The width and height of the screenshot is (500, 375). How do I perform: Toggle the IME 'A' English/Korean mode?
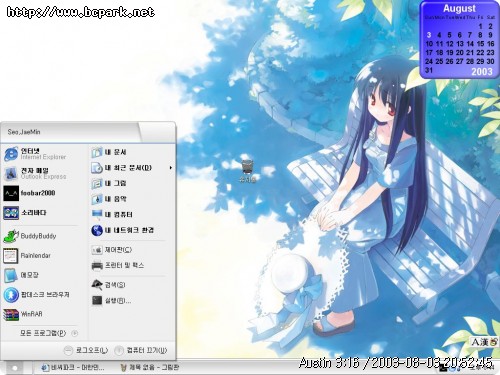click(x=475, y=342)
